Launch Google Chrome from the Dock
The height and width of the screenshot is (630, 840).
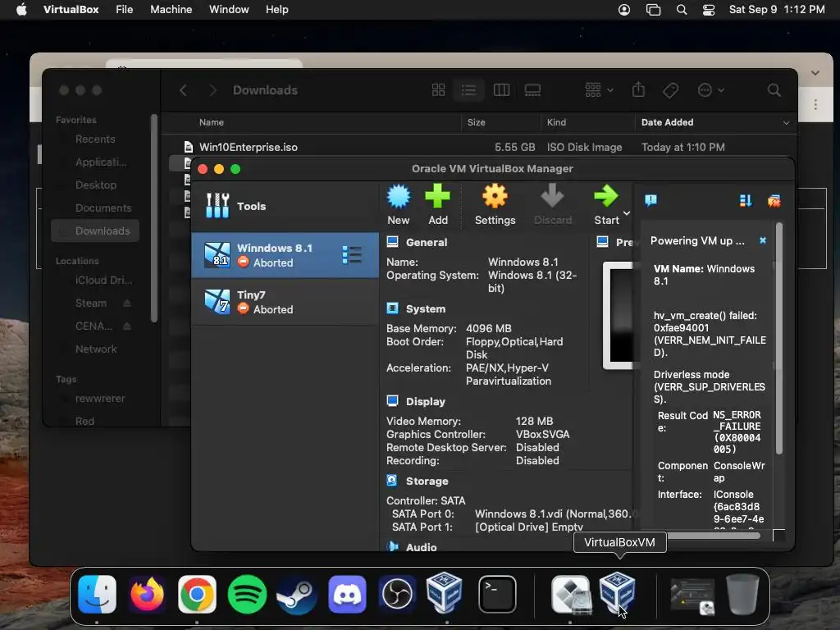click(197, 594)
